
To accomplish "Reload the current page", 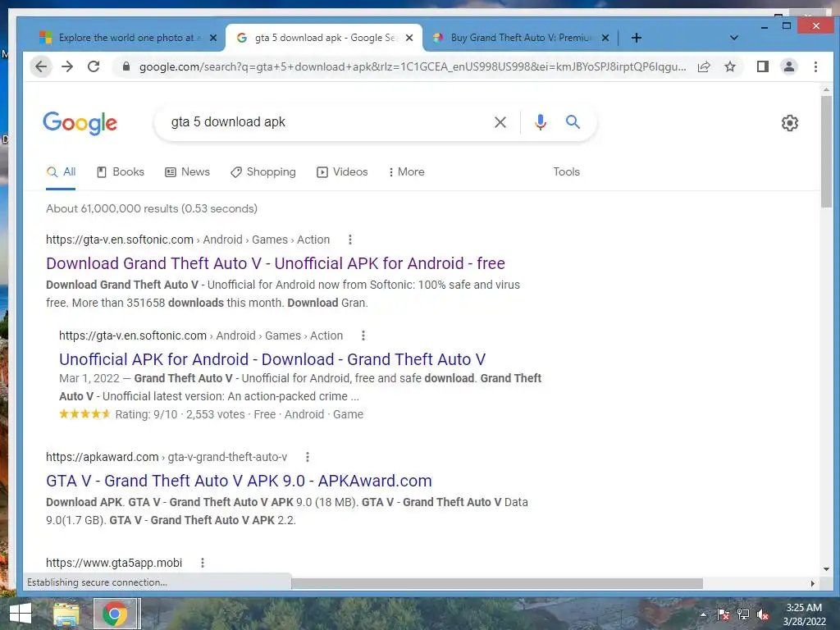I will coord(94,66).
